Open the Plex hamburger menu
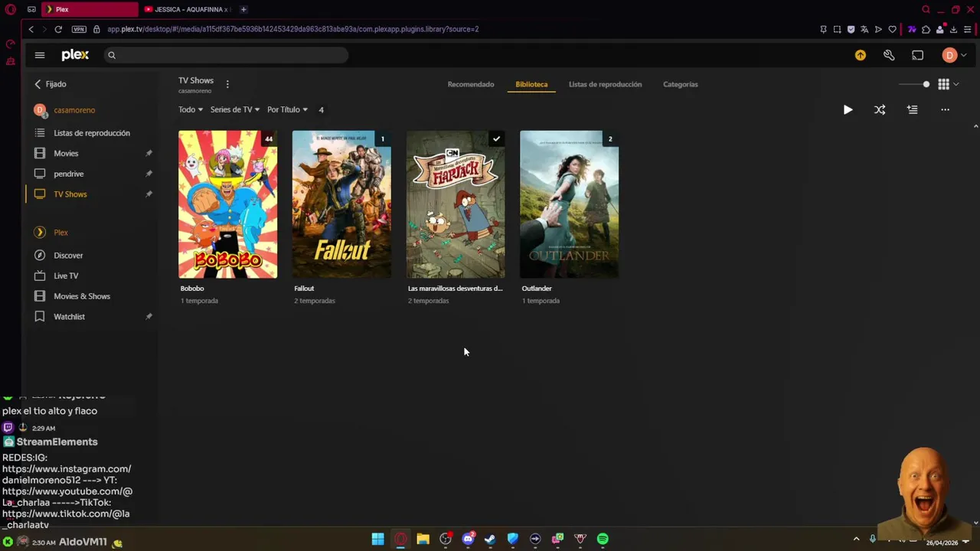The width and height of the screenshot is (980, 551). point(40,55)
